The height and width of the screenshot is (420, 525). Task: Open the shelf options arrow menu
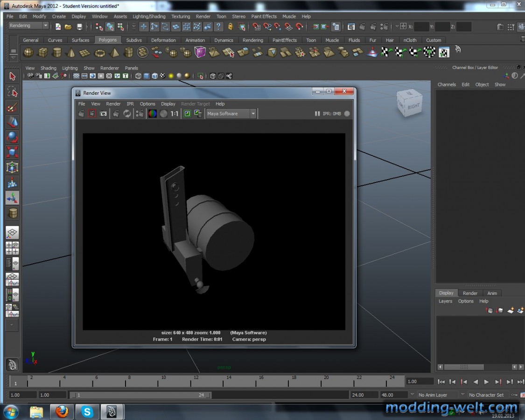13,57
